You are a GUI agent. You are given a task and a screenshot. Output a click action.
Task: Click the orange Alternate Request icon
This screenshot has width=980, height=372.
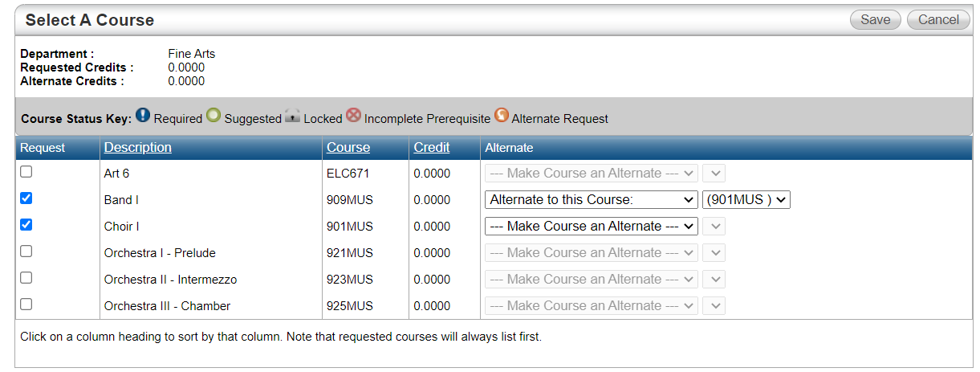tap(501, 116)
